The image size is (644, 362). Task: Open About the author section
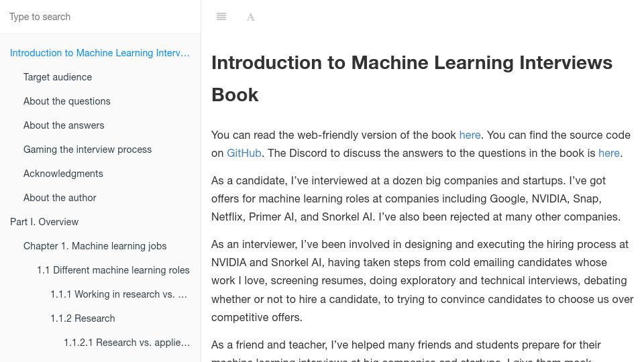pyautogui.click(x=60, y=198)
